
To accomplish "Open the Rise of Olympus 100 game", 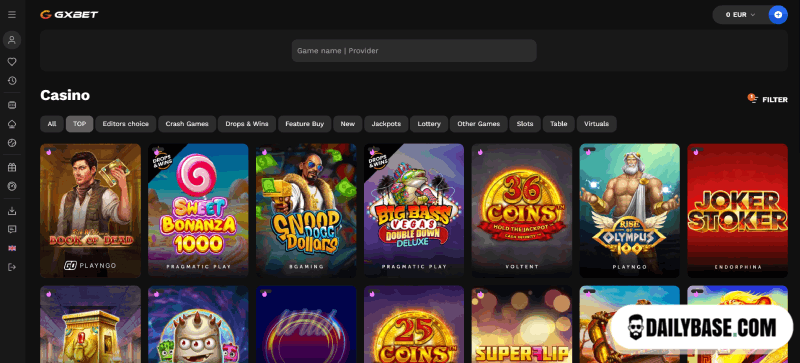I will pyautogui.click(x=630, y=210).
